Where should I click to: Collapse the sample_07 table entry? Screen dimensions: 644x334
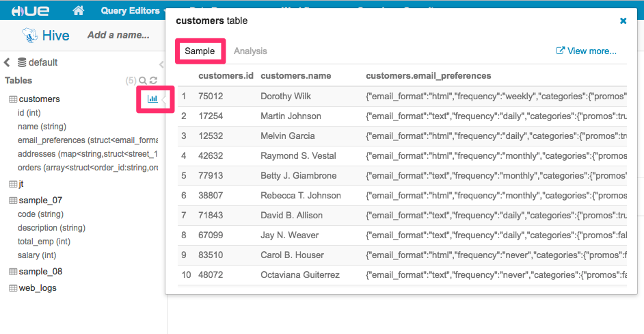point(40,201)
